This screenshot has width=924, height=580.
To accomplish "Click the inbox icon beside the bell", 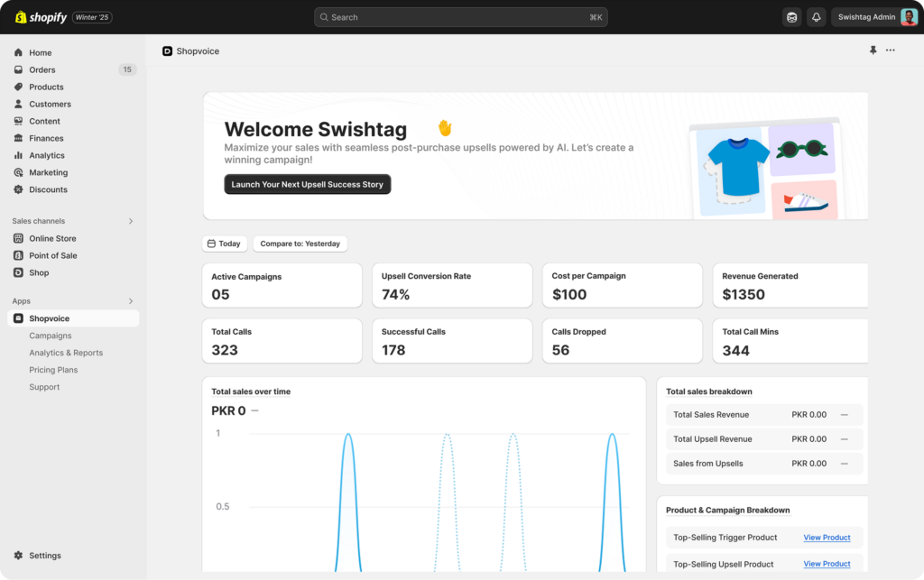I will pyautogui.click(x=791, y=17).
